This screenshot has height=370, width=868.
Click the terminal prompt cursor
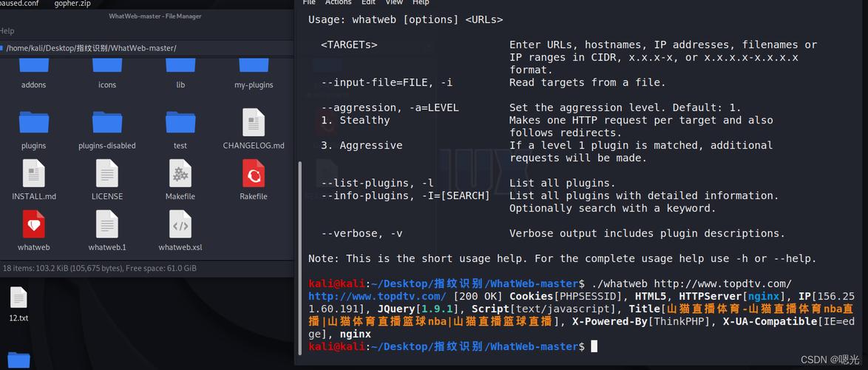(x=594, y=346)
